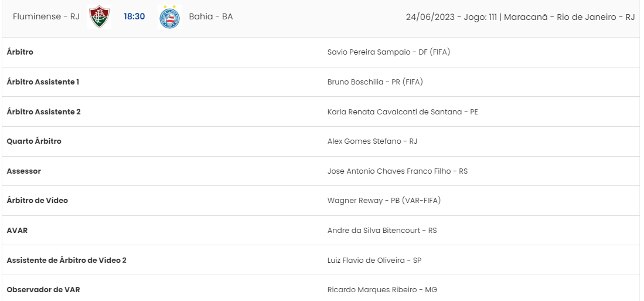The width and height of the screenshot is (644, 301).
Task: Select Alex Gomes Stefano - RJ
Action: (x=373, y=141)
